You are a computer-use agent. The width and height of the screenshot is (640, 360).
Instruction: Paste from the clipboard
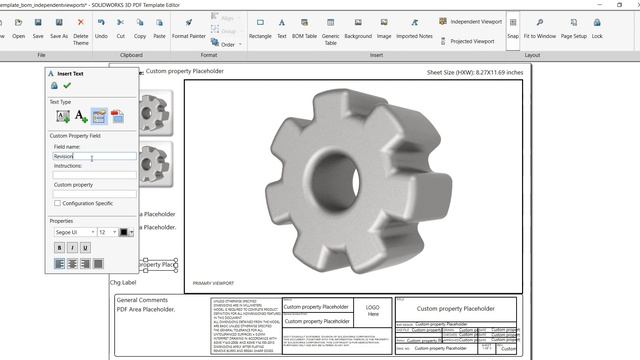pos(159,28)
